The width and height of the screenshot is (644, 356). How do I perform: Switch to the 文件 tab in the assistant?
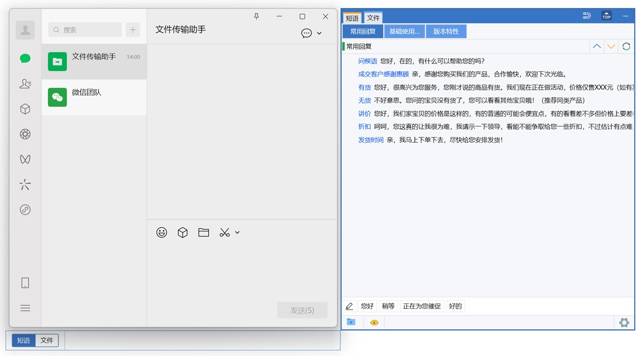click(374, 17)
